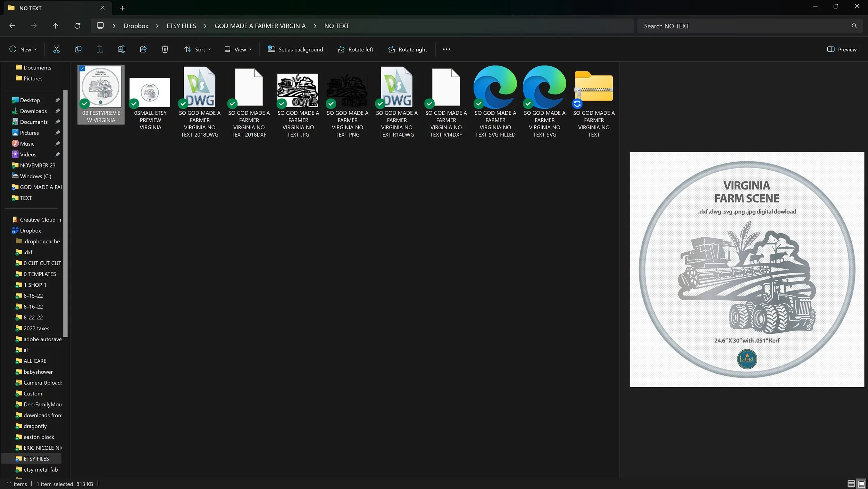Viewport: 868px width, 489px height.
Task: Switch to details view layout button
Action: [x=851, y=483]
